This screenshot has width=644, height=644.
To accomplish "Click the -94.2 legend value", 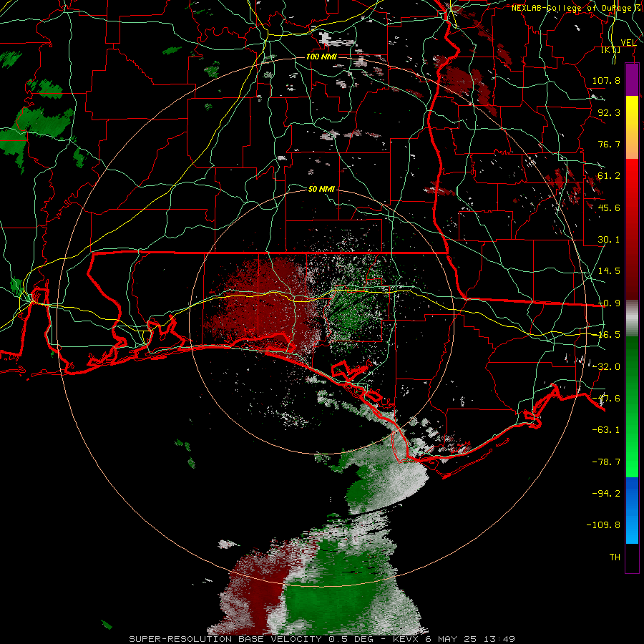I will [x=606, y=493].
